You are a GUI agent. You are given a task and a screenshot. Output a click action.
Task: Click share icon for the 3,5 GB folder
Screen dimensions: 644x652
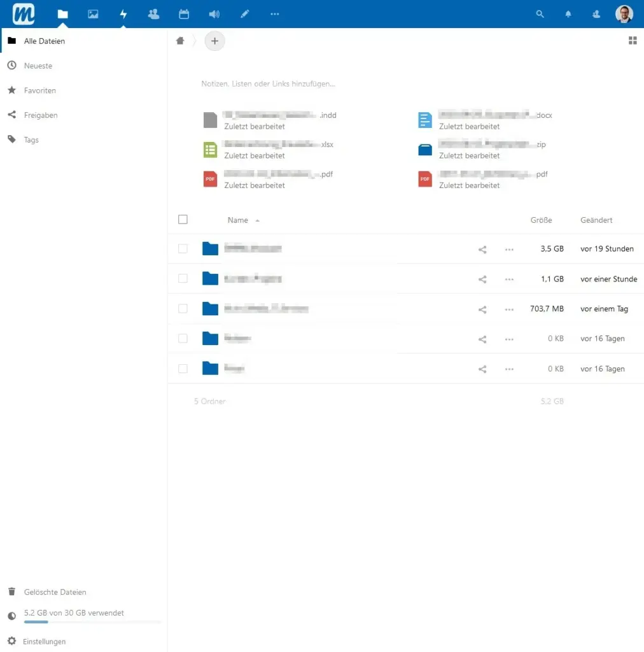click(482, 250)
